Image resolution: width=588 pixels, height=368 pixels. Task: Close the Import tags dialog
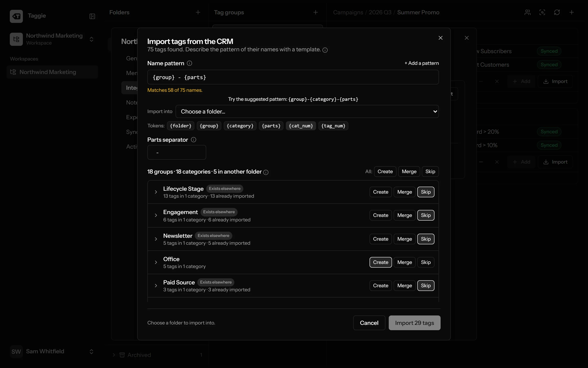[x=441, y=38]
